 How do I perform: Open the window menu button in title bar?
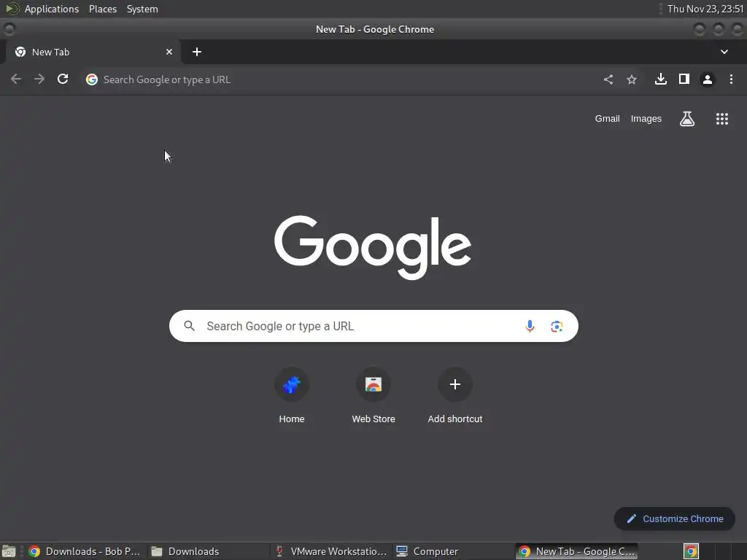9,29
